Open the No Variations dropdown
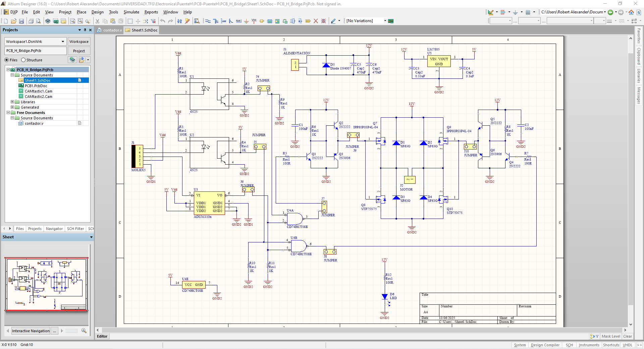This screenshot has width=644, height=349. [385, 21]
